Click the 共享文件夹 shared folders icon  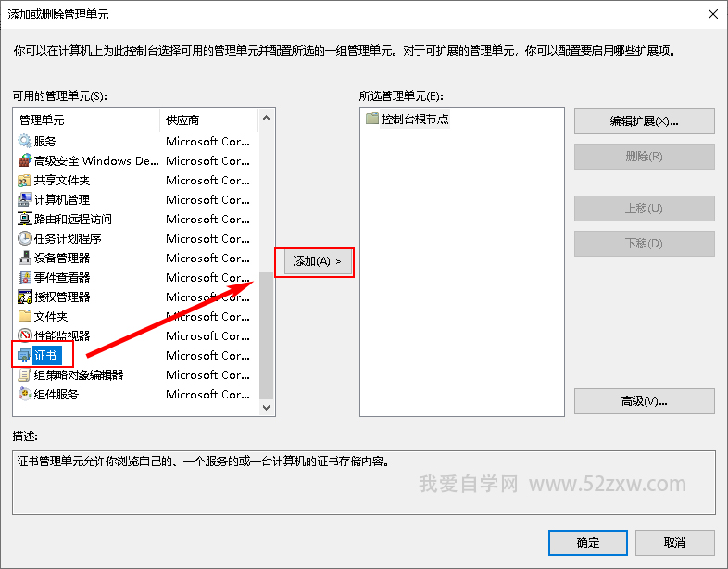coord(25,180)
